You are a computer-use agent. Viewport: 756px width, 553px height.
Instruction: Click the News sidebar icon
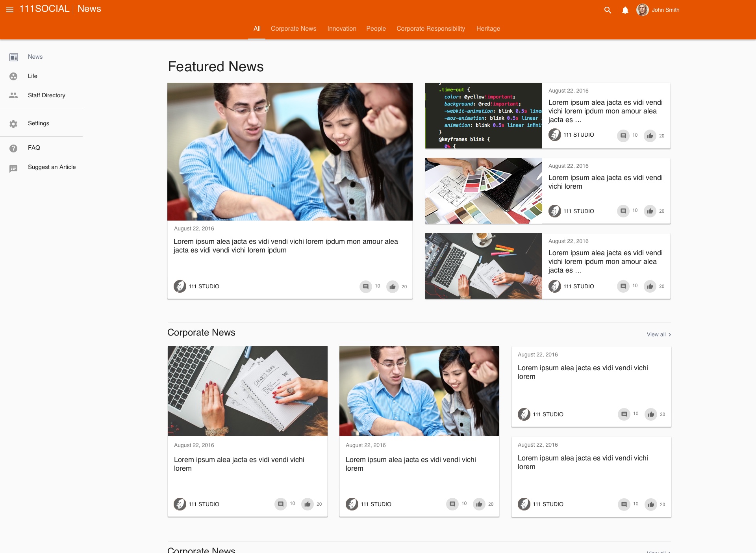click(14, 57)
